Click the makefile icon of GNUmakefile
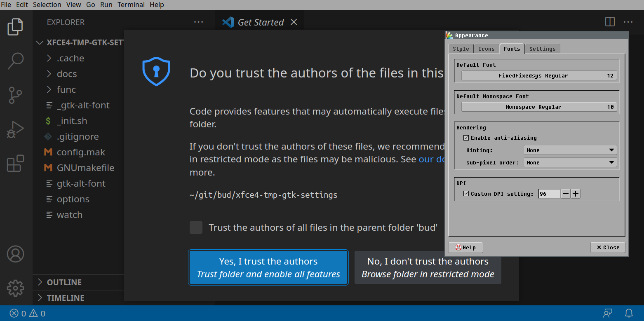 click(x=48, y=168)
